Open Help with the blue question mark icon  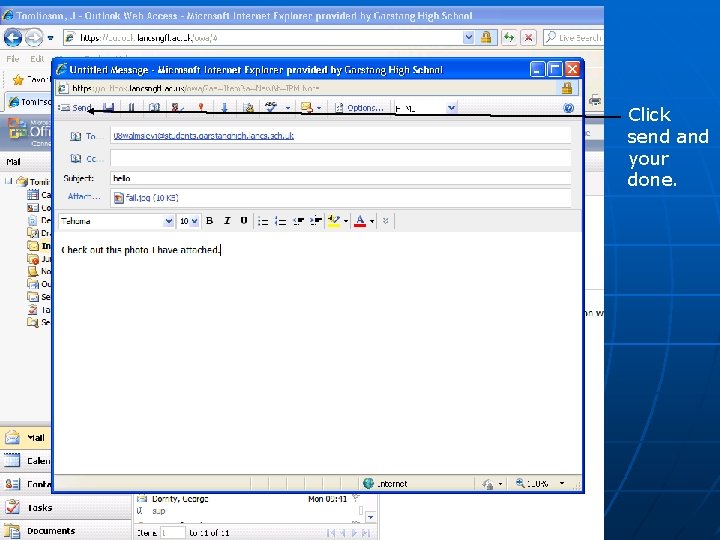tap(568, 108)
